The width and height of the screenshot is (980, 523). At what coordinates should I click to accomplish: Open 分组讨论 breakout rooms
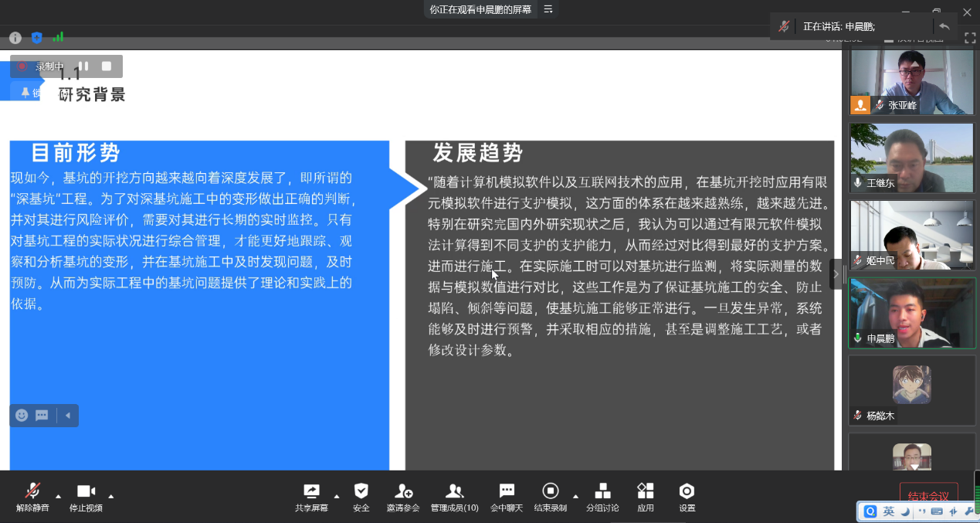[x=602, y=491]
